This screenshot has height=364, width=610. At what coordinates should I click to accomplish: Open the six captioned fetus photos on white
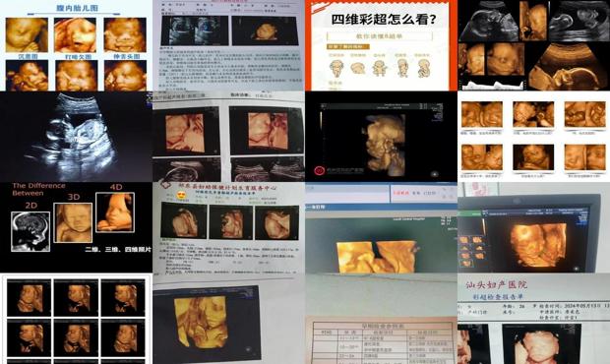tap(533, 137)
